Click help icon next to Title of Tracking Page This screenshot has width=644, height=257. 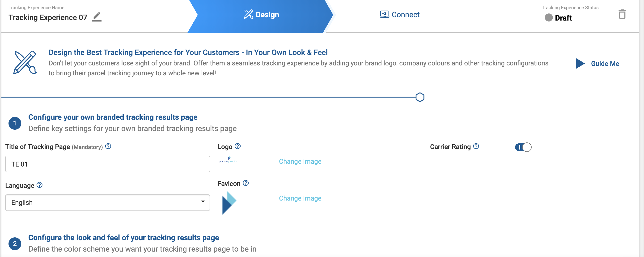point(108,146)
